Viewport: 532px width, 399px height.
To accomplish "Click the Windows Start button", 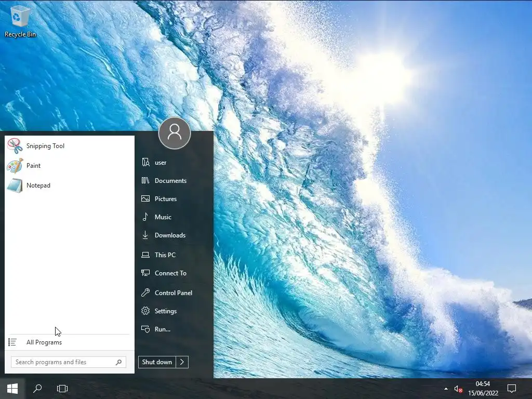I will (x=12, y=389).
